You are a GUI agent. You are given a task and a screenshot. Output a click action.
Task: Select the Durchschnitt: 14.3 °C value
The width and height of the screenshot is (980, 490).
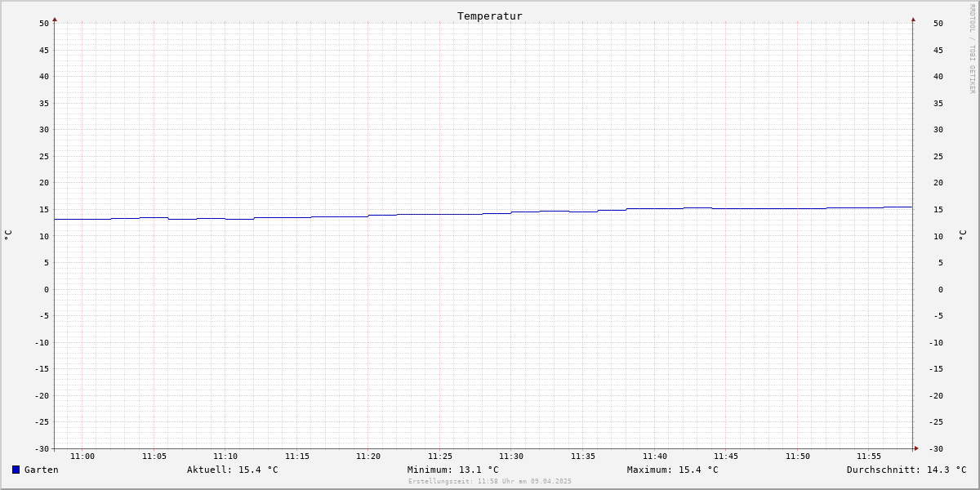[x=906, y=470]
